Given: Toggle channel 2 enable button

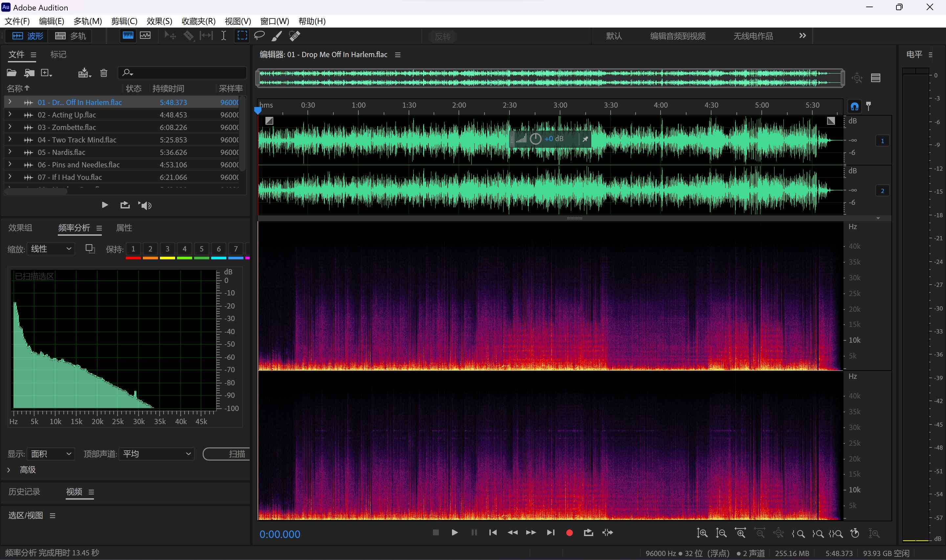Looking at the screenshot, I should pos(882,191).
